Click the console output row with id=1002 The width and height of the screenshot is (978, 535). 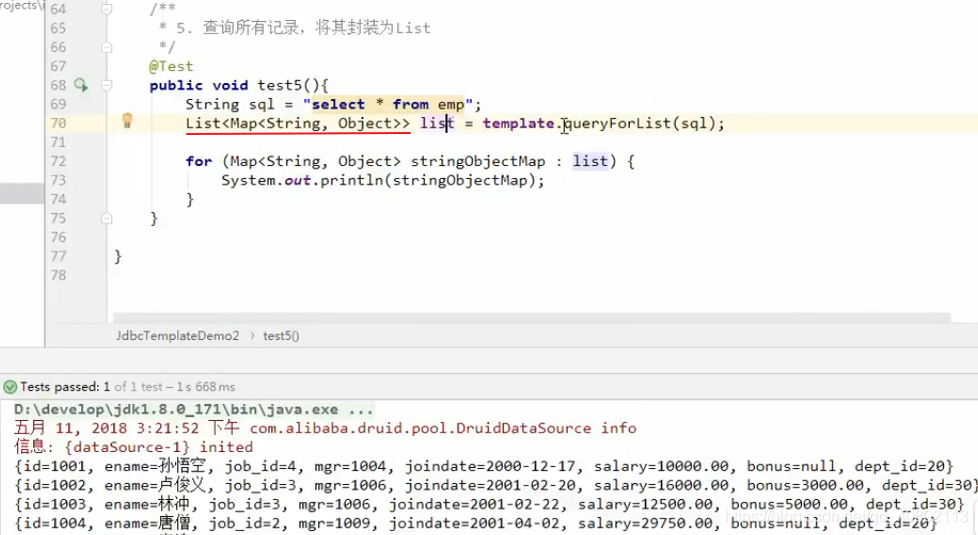495,485
